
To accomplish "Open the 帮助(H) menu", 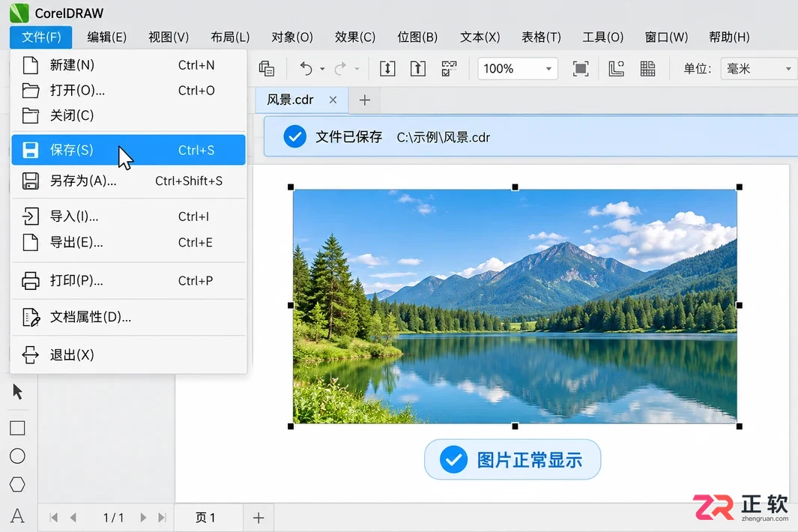I will [729, 37].
